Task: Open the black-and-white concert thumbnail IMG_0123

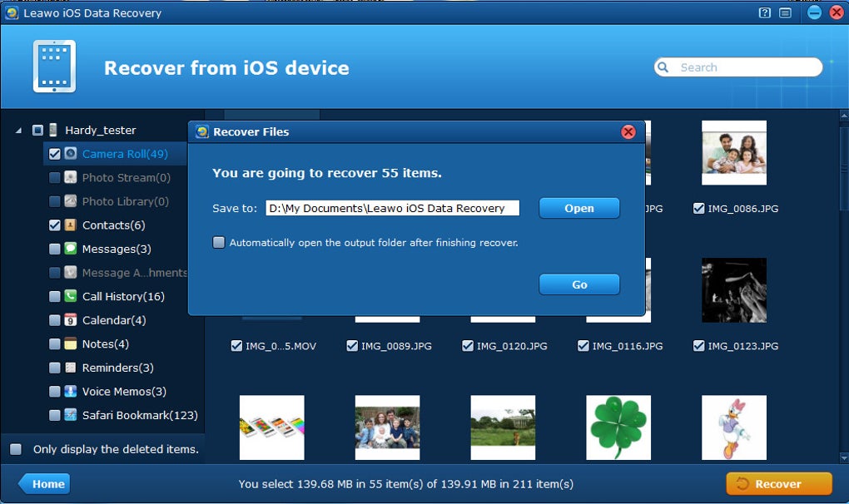Action: point(734,290)
